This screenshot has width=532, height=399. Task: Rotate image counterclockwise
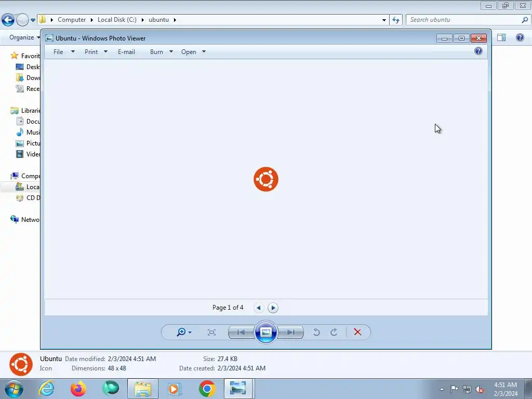(x=316, y=332)
